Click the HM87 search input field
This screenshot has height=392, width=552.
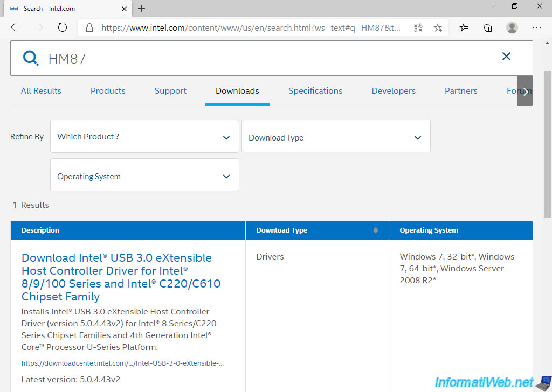[271, 58]
